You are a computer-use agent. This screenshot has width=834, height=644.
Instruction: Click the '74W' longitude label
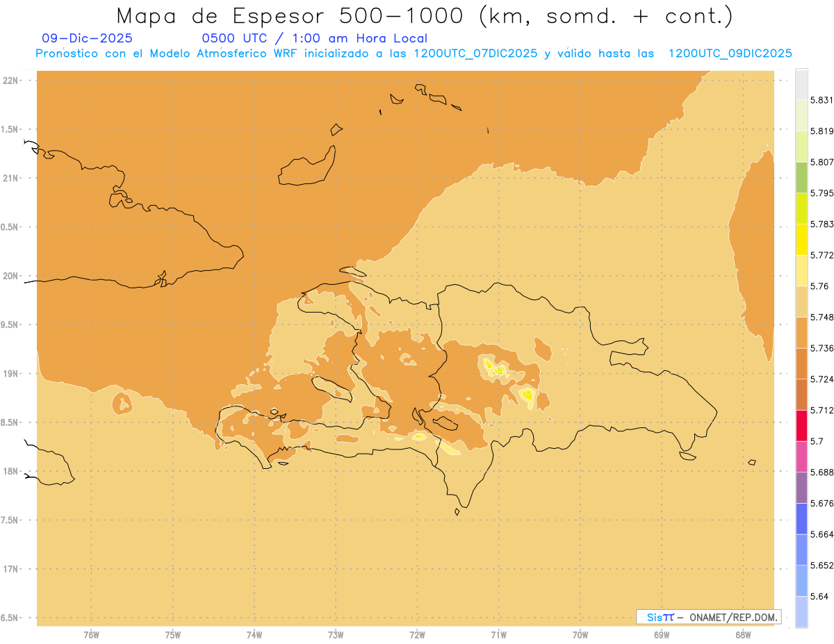click(x=254, y=634)
